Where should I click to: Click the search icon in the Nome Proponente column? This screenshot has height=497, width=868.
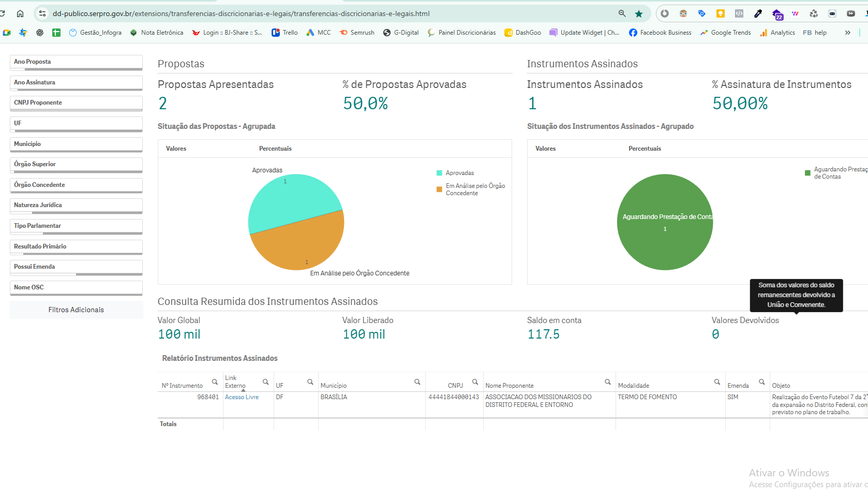coord(608,382)
